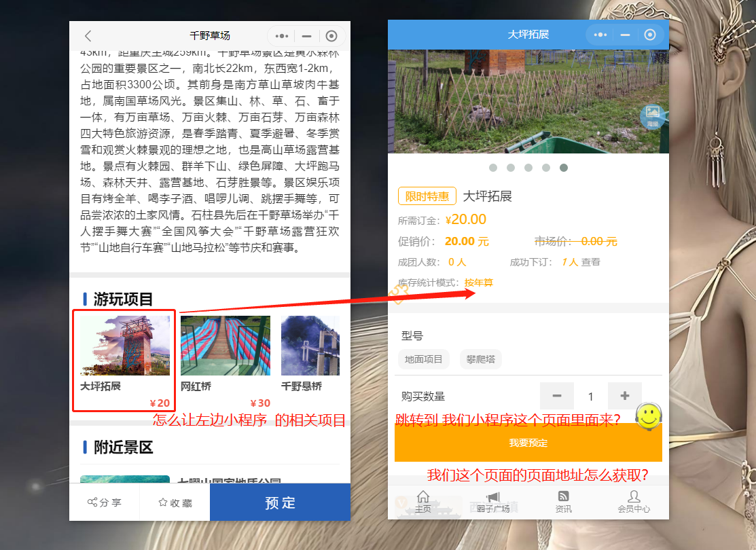Increase purchase quantity with the plus button
Screen dimensions: 756x550
(x=625, y=396)
